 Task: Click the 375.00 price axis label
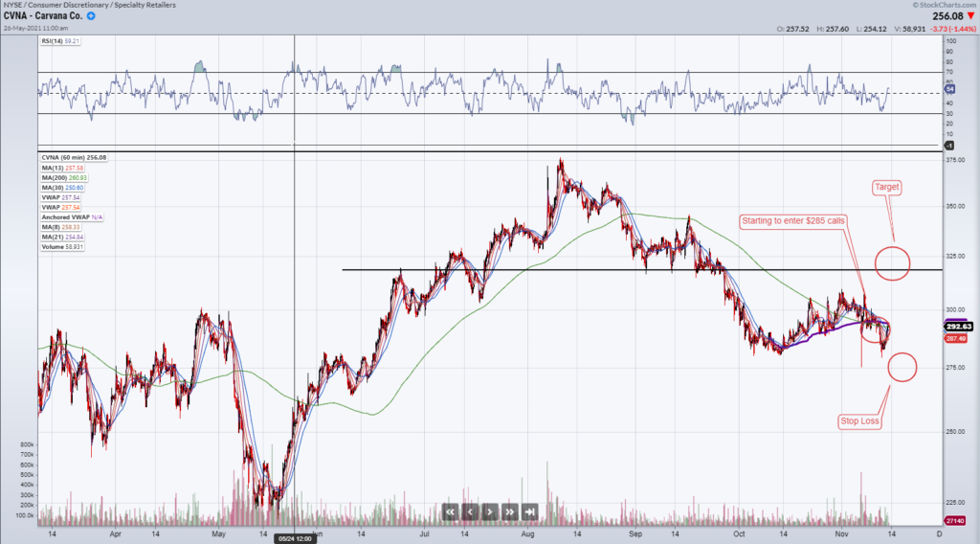tap(955, 160)
